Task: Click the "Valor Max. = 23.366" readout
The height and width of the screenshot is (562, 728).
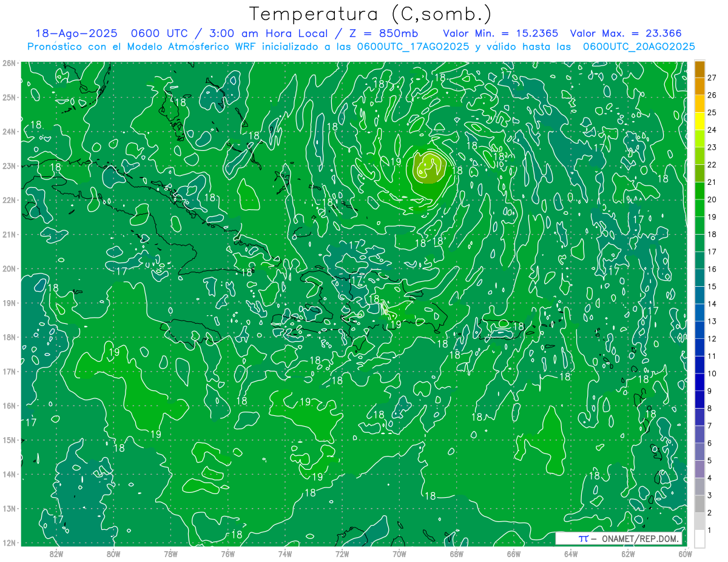Action: coord(626,34)
